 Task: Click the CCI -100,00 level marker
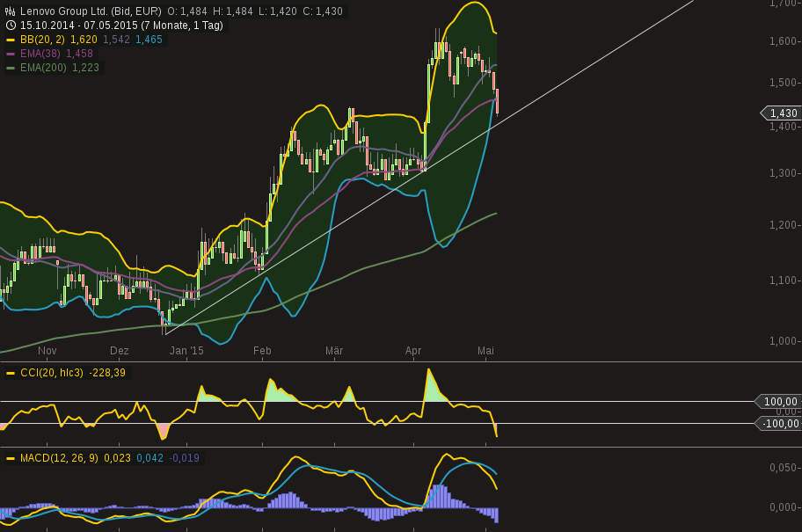point(777,424)
